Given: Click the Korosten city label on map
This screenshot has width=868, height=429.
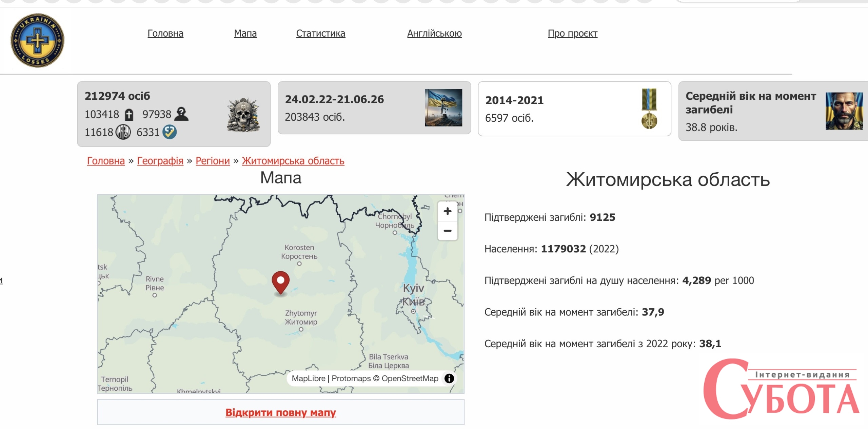Looking at the screenshot, I should point(299,252).
